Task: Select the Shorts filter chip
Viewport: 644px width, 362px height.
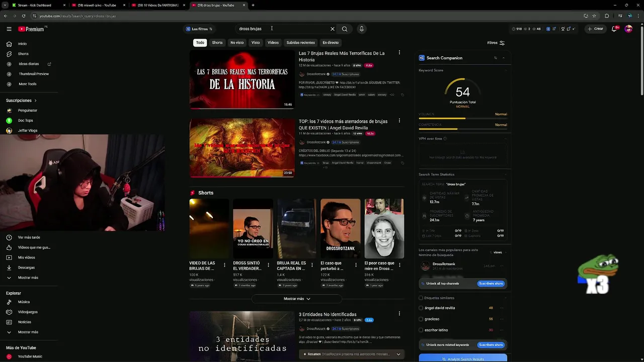Action: (x=217, y=43)
